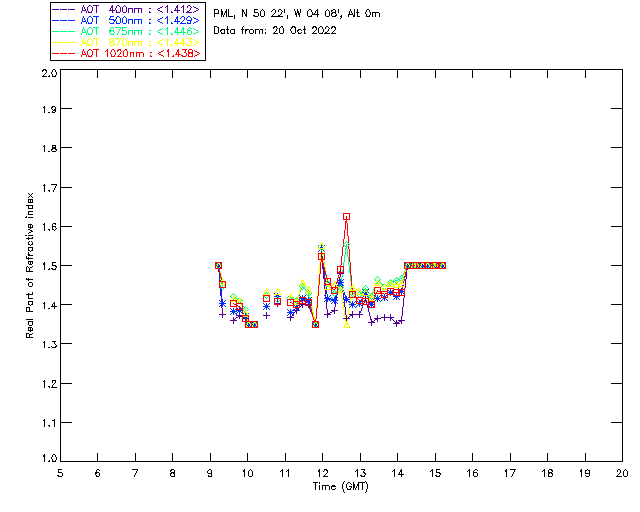
Task: Click the green dashed line sample in the legend
Action: pyautogui.click(x=64, y=31)
